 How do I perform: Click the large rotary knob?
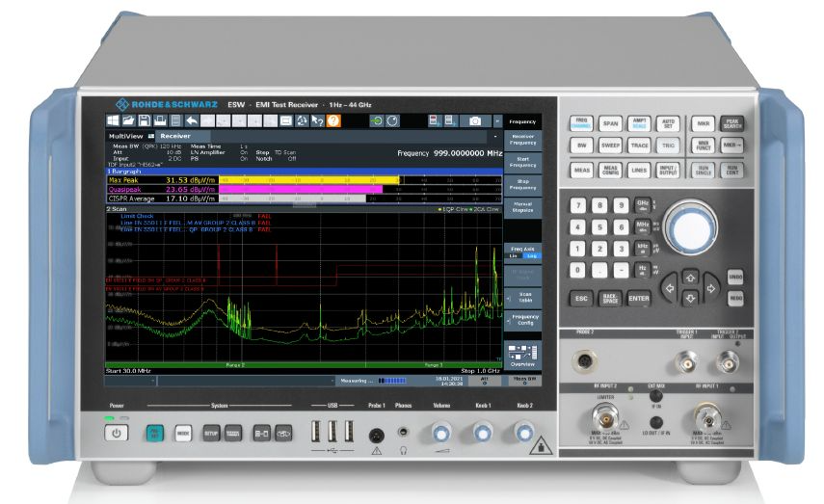click(690, 227)
